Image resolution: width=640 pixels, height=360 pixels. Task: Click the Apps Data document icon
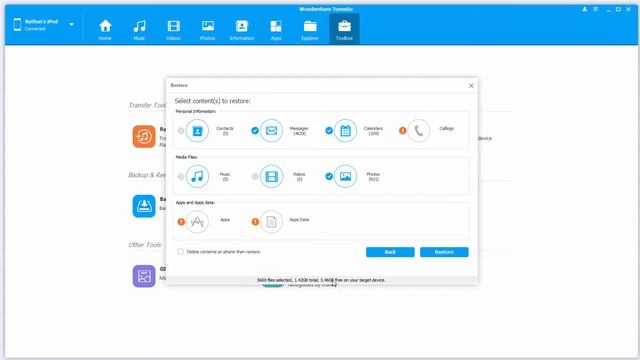click(x=271, y=222)
